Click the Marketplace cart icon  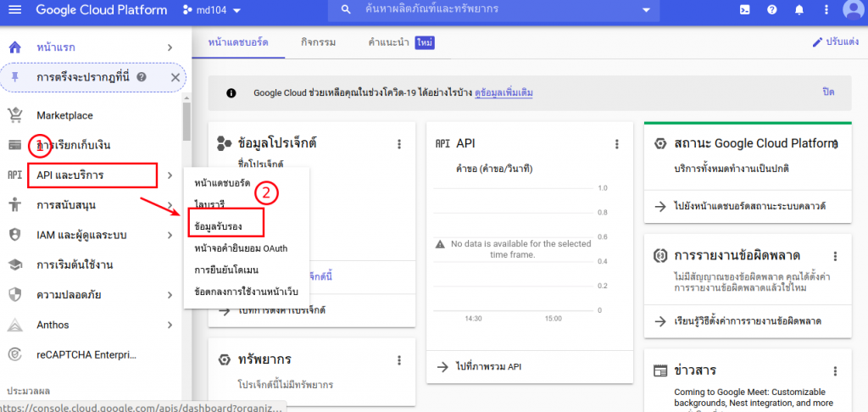[15, 115]
